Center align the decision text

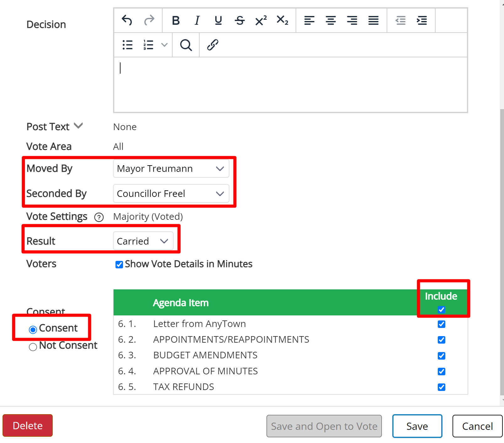[331, 20]
